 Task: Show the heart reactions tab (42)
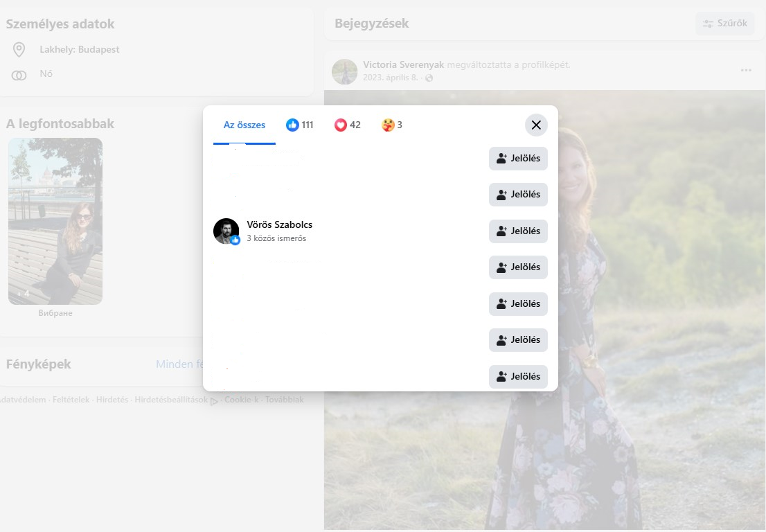click(x=348, y=125)
